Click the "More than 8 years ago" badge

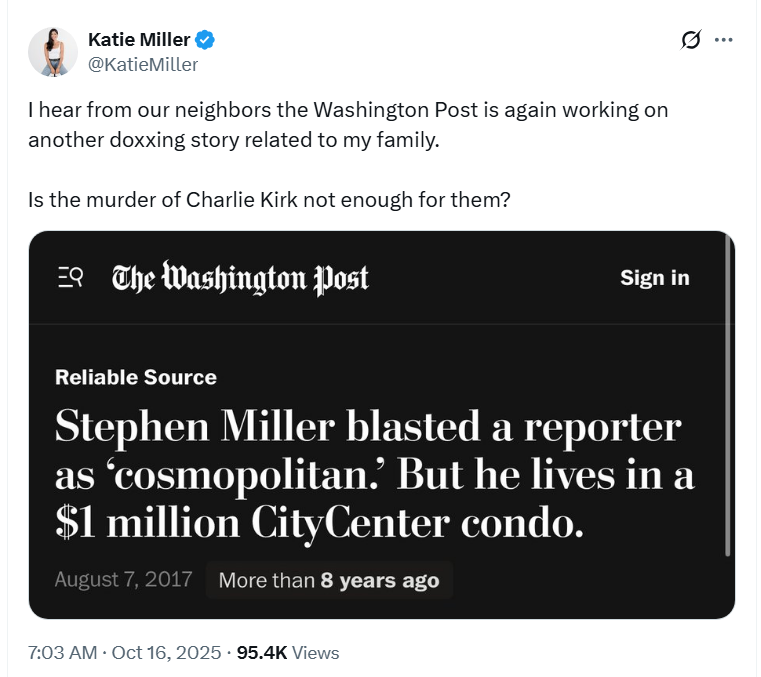tap(329, 580)
